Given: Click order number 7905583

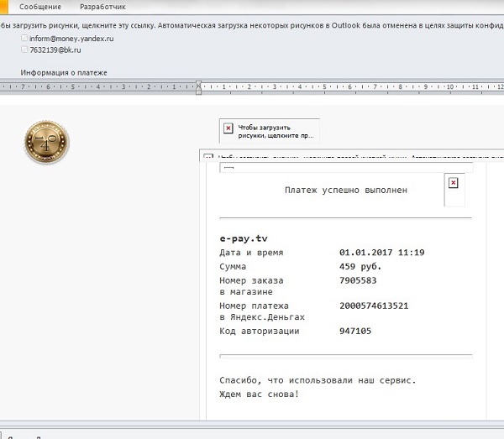Looking at the screenshot, I should tap(358, 280).
